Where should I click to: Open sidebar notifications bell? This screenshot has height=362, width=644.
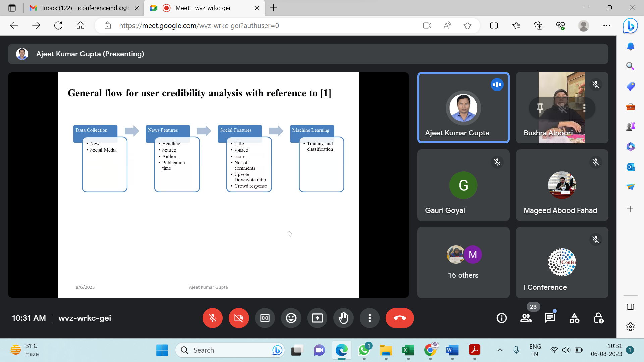[630, 46]
